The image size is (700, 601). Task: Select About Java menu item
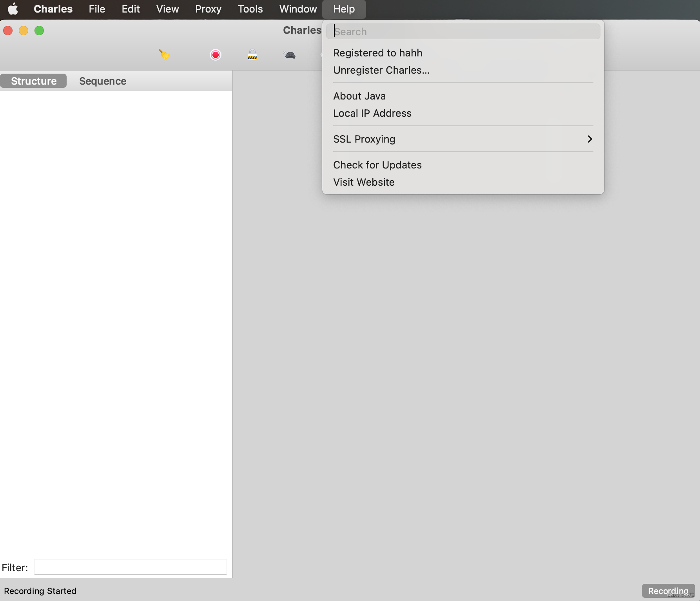pyautogui.click(x=463, y=96)
